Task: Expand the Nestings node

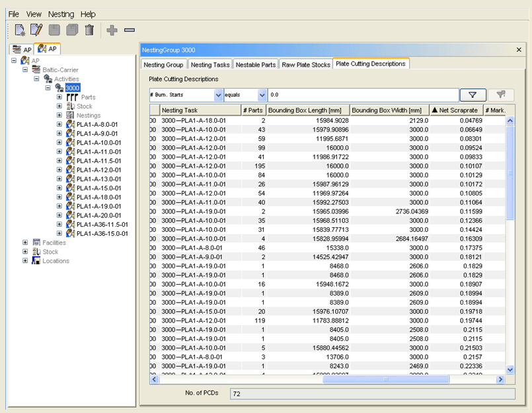Action: (x=59, y=116)
